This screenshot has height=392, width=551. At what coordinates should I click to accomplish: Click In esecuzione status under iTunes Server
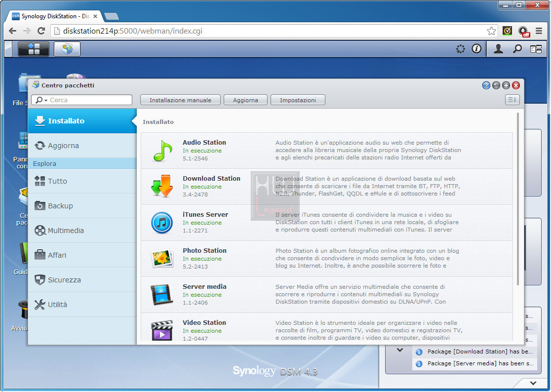click(x=202, y=223)
